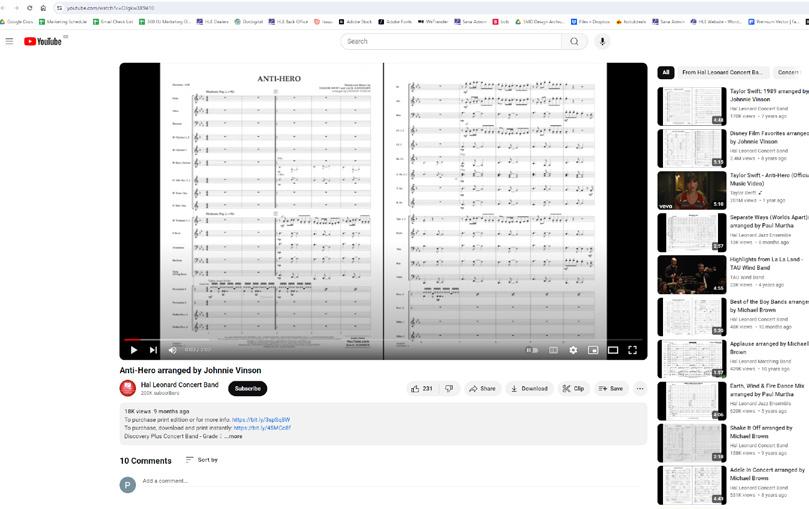Image resolution: width=809 pixels, height=509 pixels.
Task: Open Disney Film Favorites arranged video
Action: [692, 149]
